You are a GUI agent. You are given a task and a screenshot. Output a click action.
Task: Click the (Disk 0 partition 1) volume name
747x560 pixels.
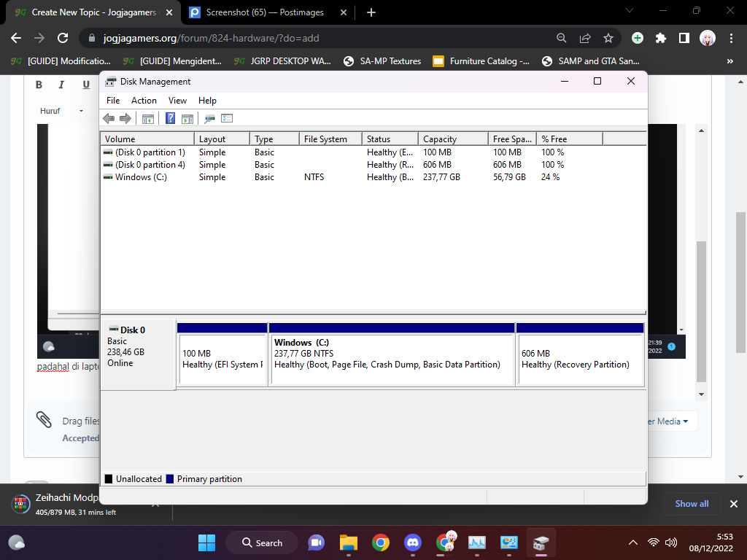click(150, 152)
